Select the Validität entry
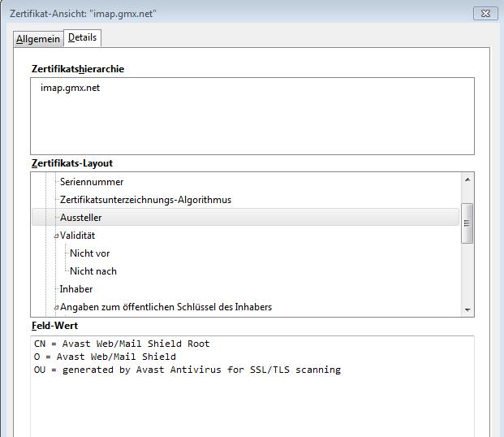This screenshot has width=504, height=437. [x=79, y=236]
